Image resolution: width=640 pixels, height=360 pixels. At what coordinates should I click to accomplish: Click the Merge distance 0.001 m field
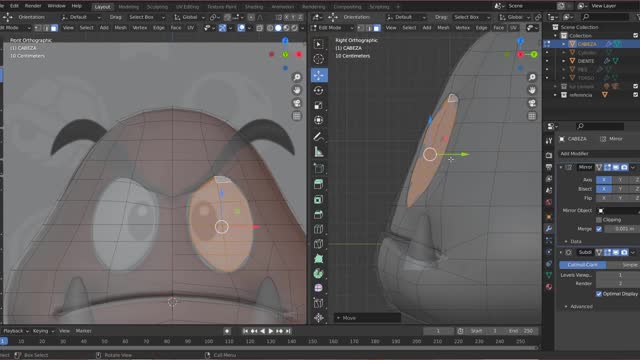tap(622, 229)
